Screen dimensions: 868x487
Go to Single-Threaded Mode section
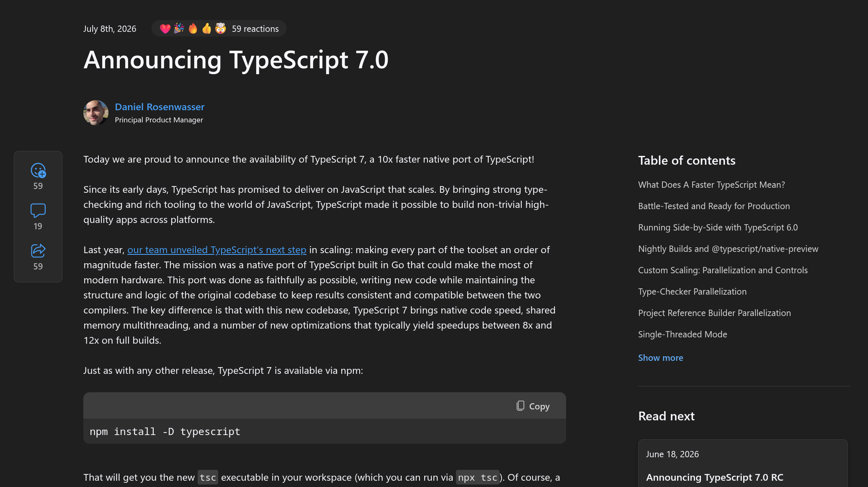[x=683, y=334]
